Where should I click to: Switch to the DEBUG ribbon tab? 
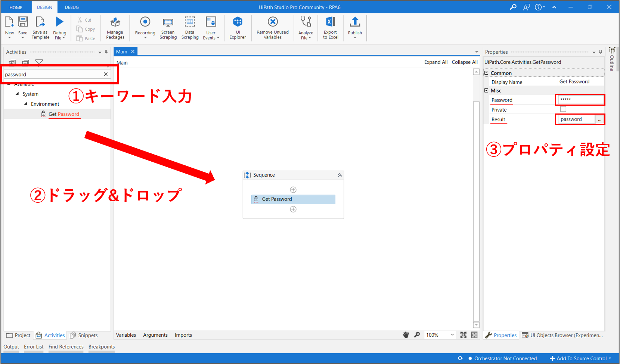72,7
